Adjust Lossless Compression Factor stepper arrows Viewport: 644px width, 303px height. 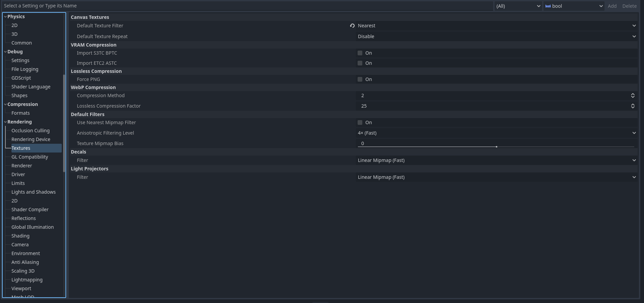click(x=633, y=106)
